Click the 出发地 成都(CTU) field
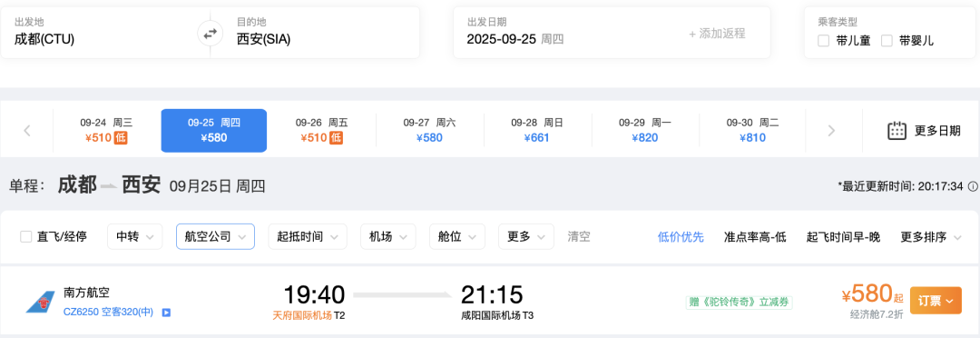Screen dimensions: 980x338 coord(105,33)
